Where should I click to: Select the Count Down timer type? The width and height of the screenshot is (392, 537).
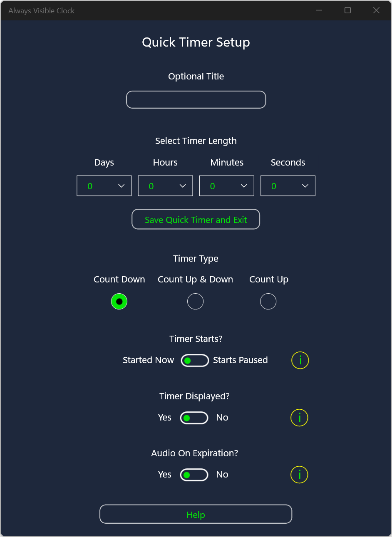[119, 302]
